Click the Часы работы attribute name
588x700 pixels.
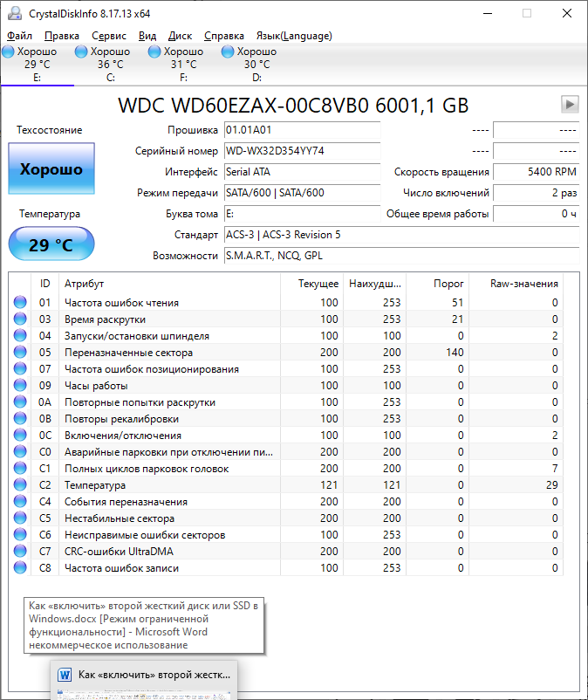tap(96, 386)
